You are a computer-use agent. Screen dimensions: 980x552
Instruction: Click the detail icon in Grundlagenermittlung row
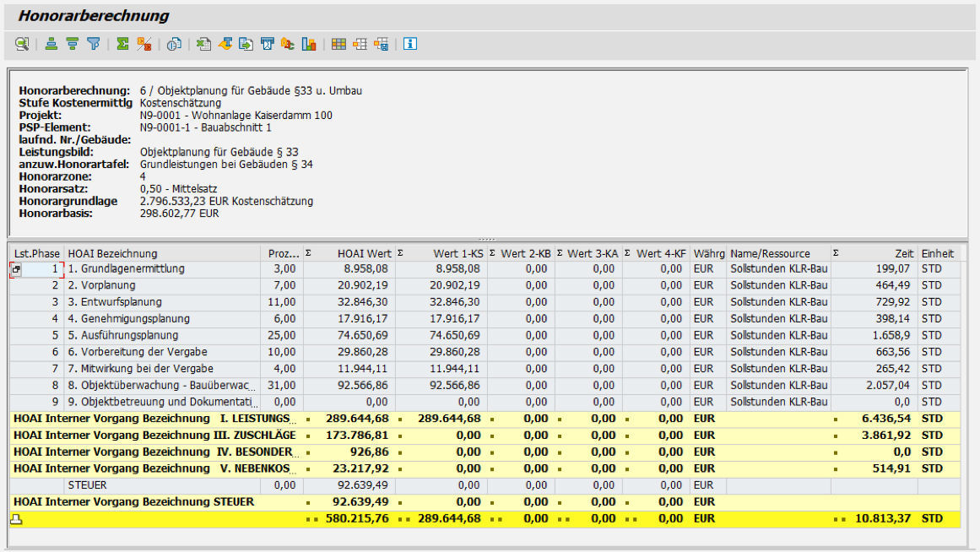click(x=16, y=269)
